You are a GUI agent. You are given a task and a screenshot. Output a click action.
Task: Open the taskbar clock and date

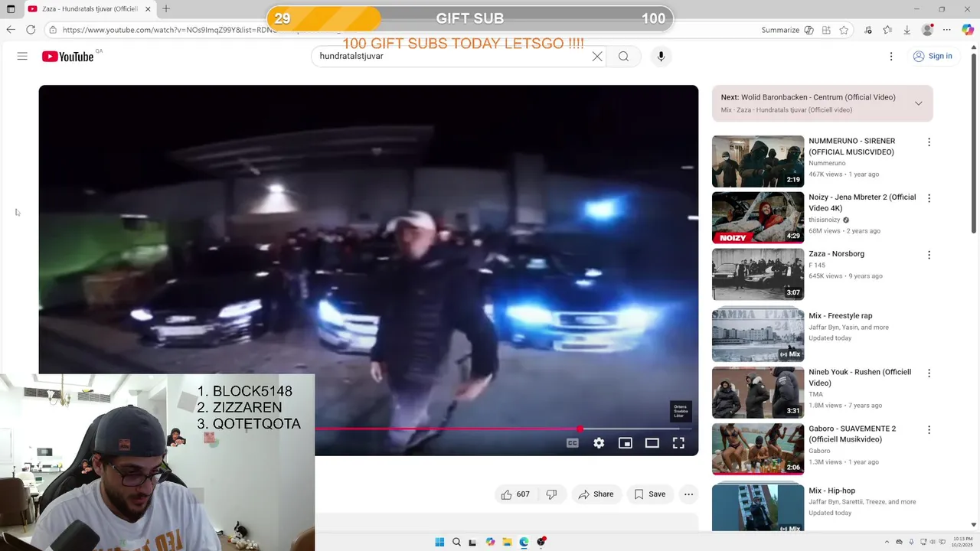coord(961,542)
